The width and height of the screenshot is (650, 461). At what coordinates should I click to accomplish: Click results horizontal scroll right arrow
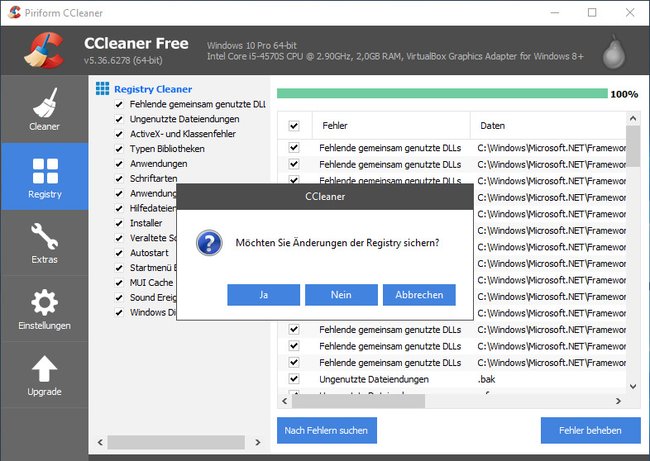pos(618,401)
